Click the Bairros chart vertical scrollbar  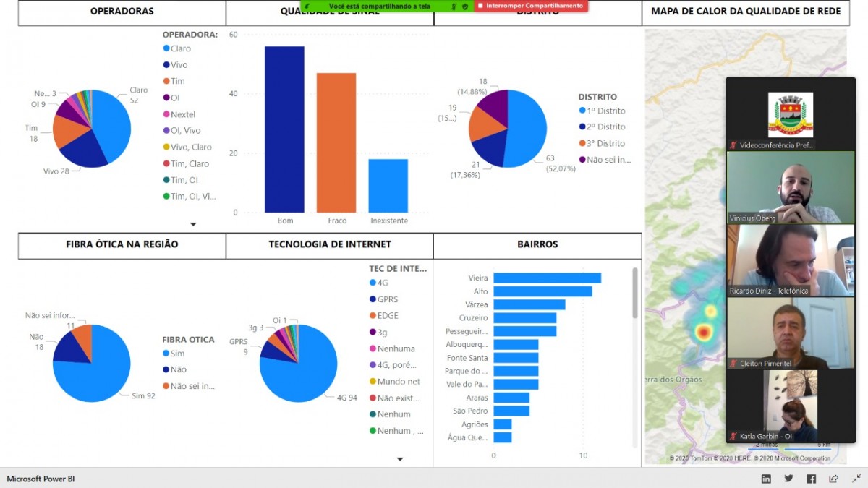pos(635,293)
